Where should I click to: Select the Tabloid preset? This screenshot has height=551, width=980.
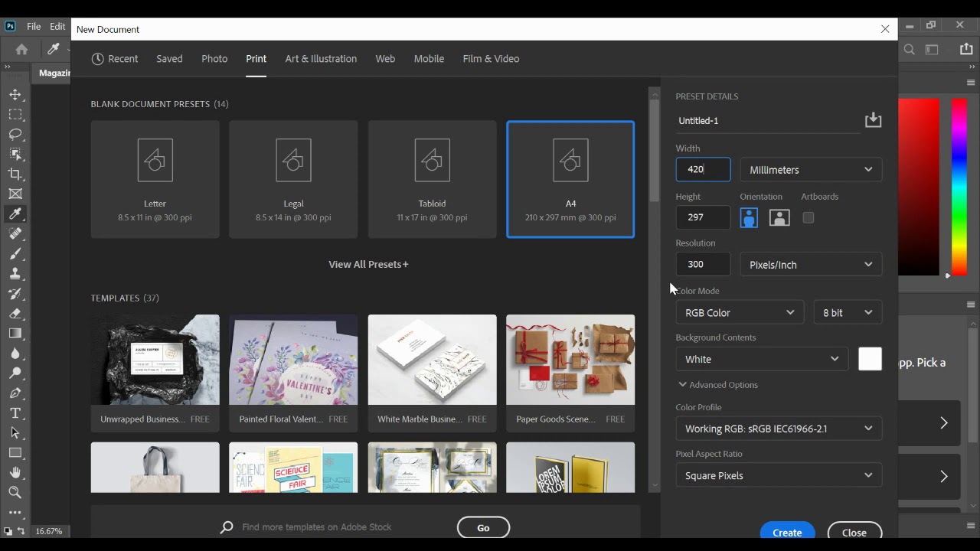432,179
